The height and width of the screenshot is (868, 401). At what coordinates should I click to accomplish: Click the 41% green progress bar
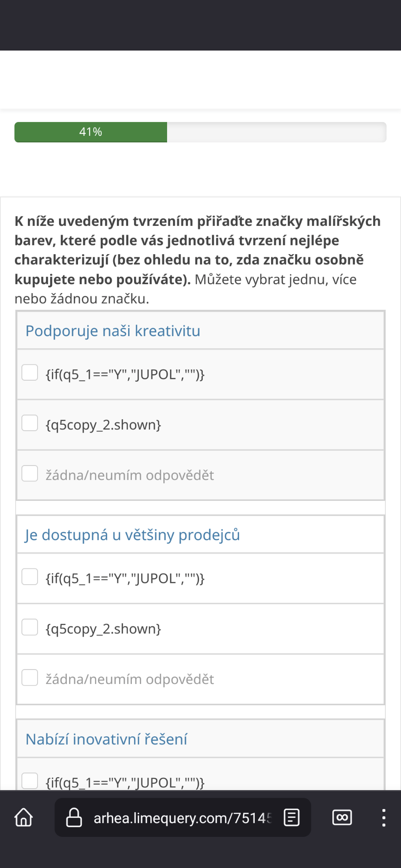91,132
